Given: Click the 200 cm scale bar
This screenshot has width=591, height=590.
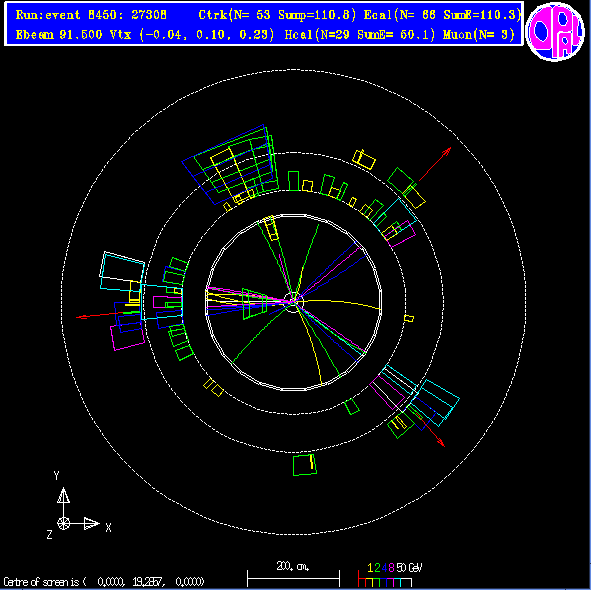Looking at the screenshot, I should coord(293,578).
